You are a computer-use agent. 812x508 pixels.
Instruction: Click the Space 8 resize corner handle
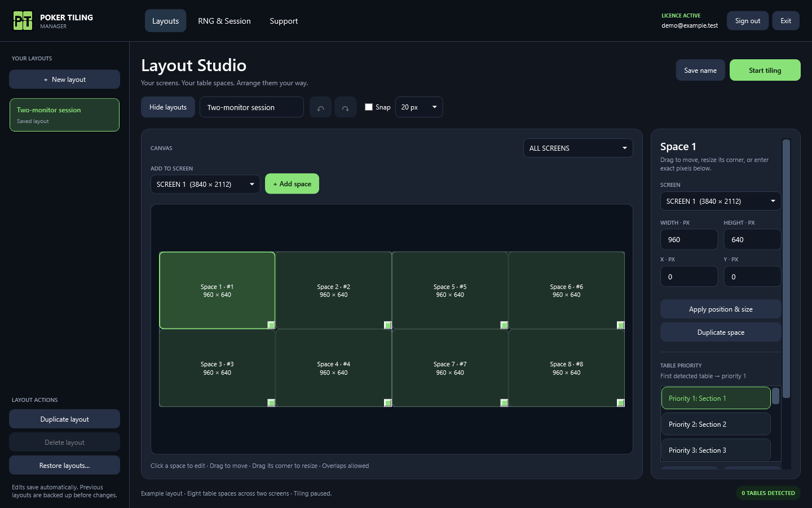[621, 403]
